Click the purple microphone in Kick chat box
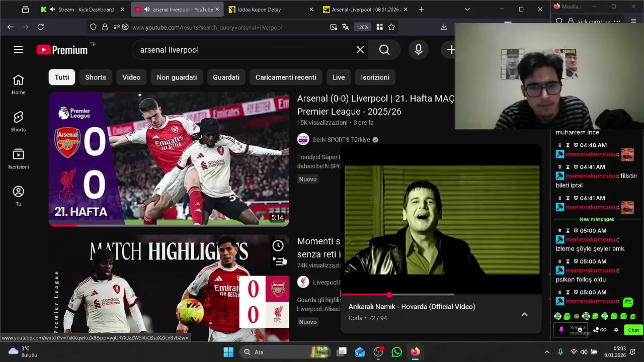 tap(561, 330)
